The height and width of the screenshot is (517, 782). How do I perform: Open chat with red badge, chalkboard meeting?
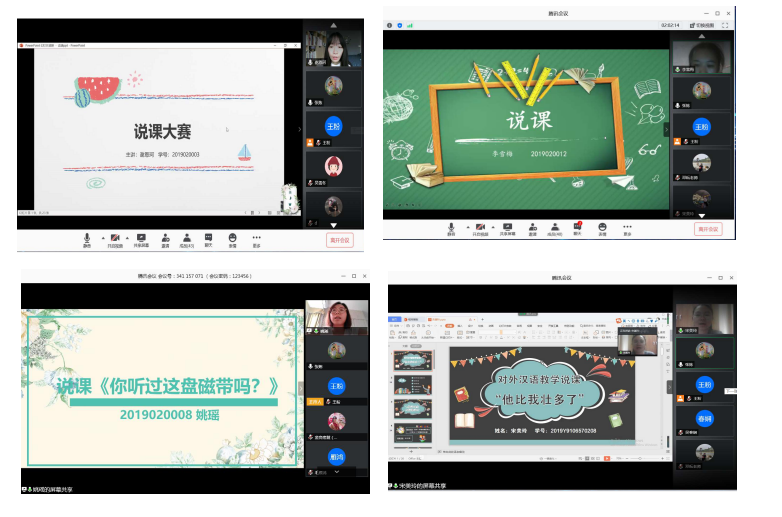[x=577, y=227]
